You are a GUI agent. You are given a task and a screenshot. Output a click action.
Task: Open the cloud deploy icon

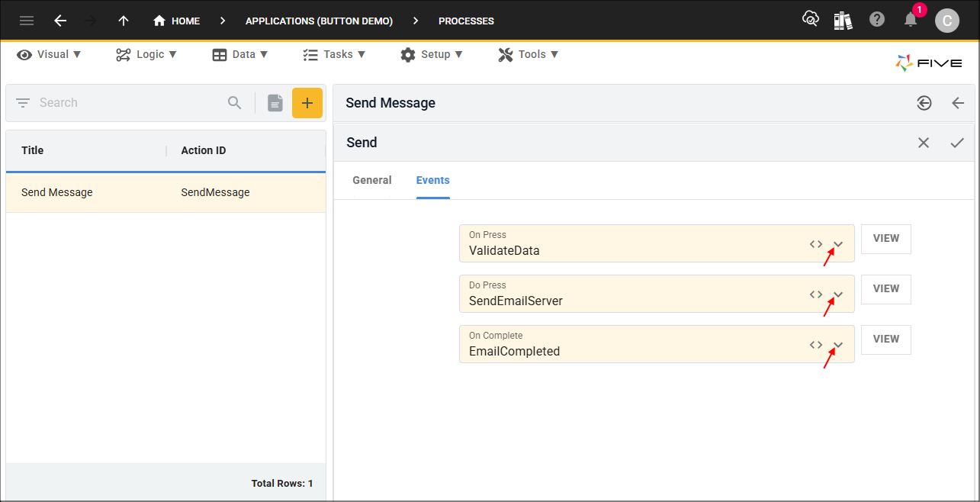click(811, 20)
